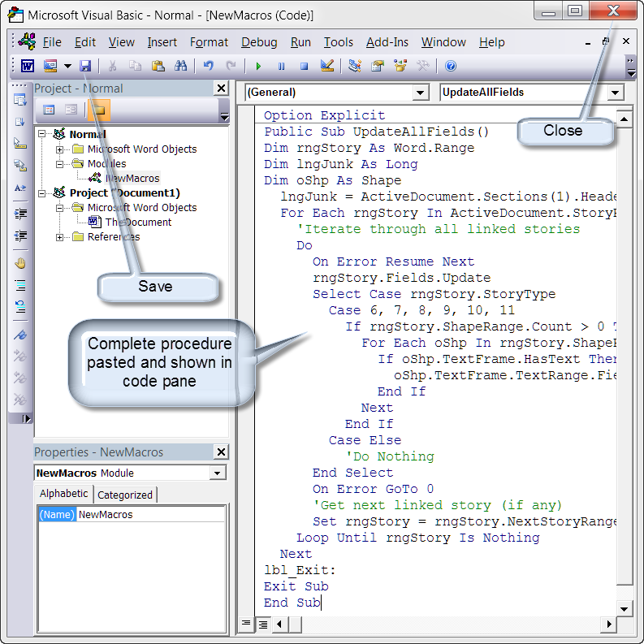Screen dimensions: 644x644
Task: Click View Object icon in the Project panel
Action: tap(71, 110)
